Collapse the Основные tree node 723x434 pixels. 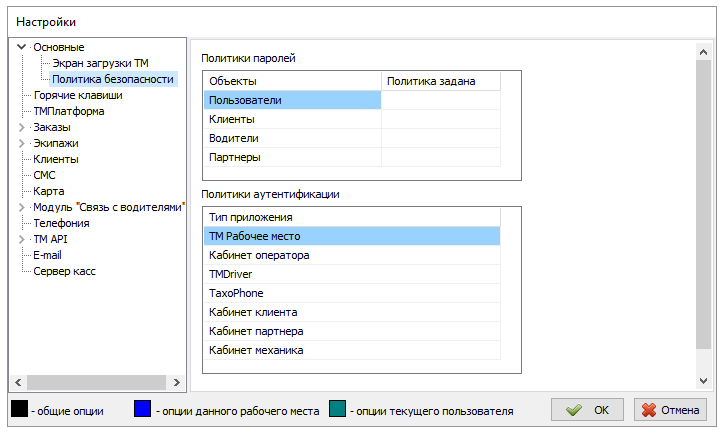tap(22, 47)
